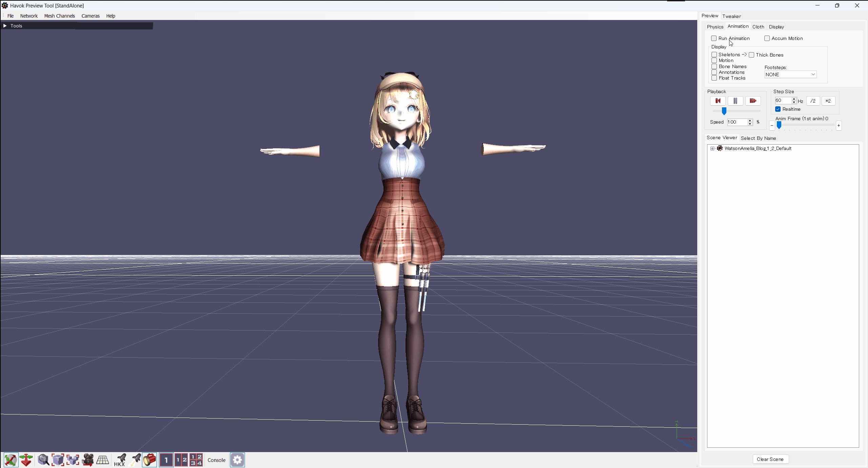This screenshot has width=868, height=468.
Task: Switch to the Display tab
Action: (776, 27)
